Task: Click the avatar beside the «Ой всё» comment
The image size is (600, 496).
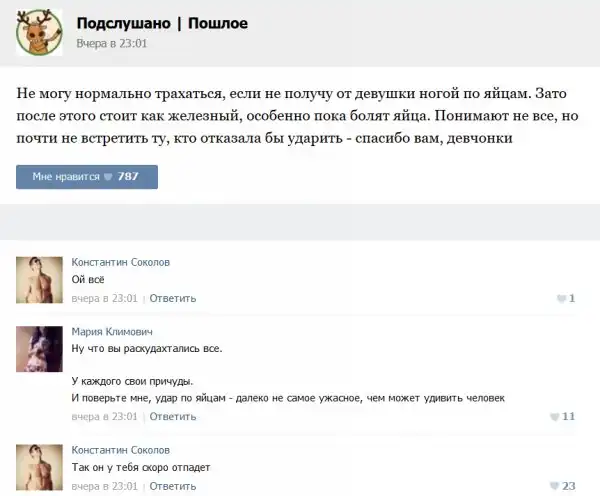Action: coord(40,279)
